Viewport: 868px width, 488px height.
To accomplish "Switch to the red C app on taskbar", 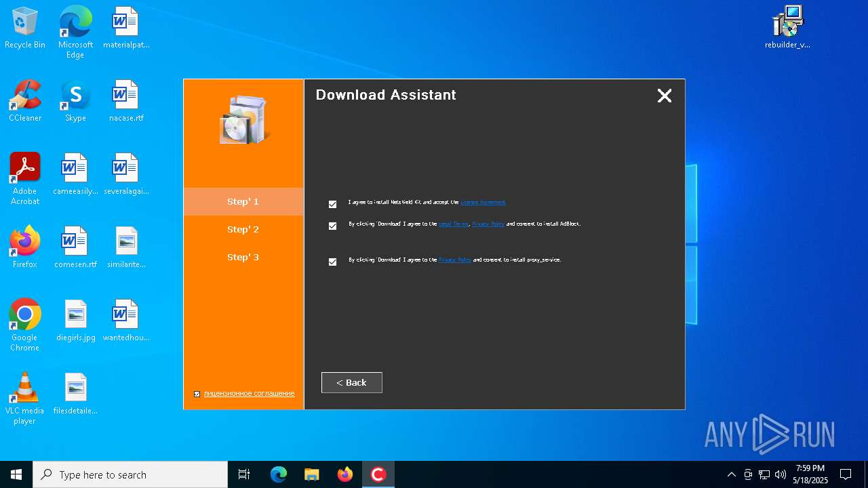I will (x=378, y=474).
